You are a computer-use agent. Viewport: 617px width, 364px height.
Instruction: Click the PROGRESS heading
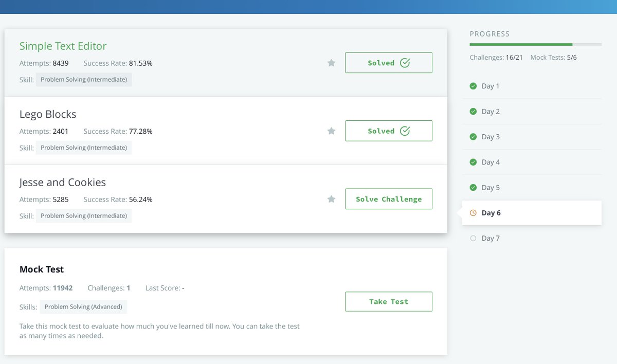pyautogui.click(x=489, y=34)
